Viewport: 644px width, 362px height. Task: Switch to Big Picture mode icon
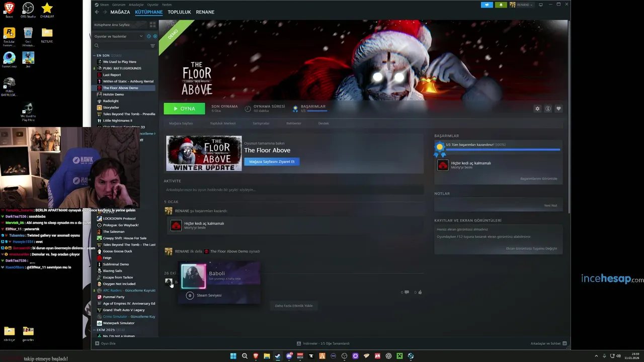pyautogui.click(x=541, y=5)
